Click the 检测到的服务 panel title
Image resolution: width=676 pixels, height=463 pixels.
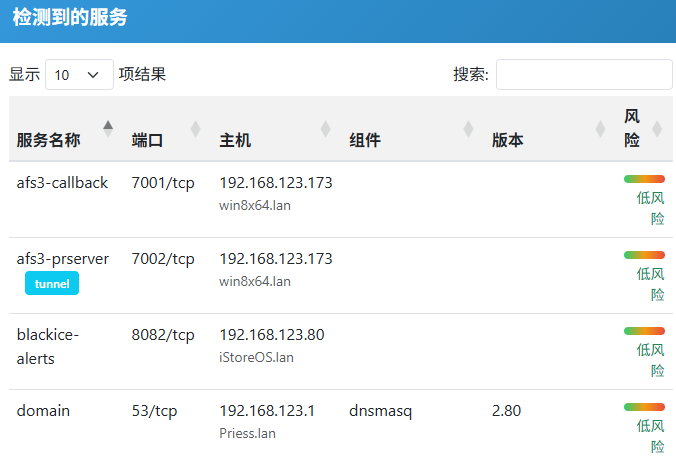[70, 17]
